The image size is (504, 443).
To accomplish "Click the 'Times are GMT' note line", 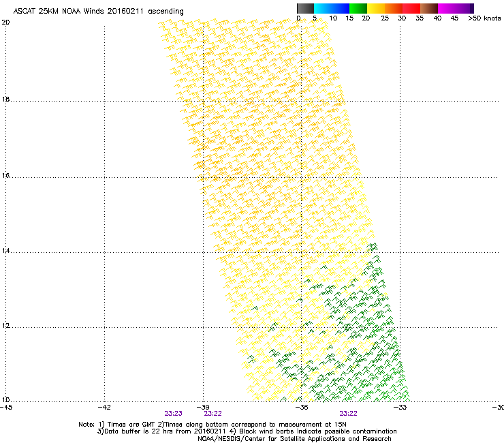I will pos(212,425).
